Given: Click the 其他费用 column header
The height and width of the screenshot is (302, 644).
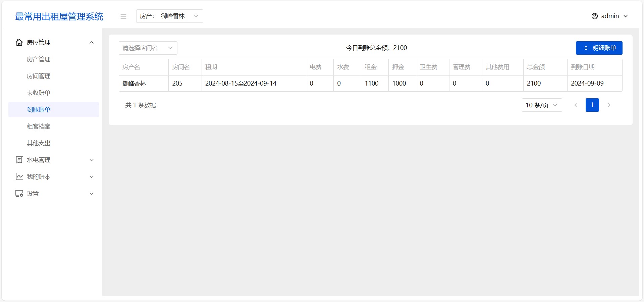Looking at the screenshot, I should click(x=503, y=67).
